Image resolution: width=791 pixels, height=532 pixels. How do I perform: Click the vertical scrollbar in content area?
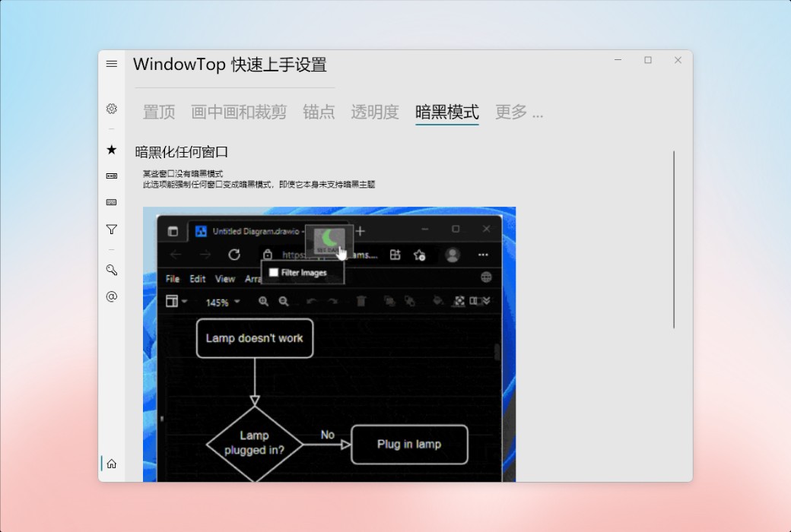(x=674, y=239)
